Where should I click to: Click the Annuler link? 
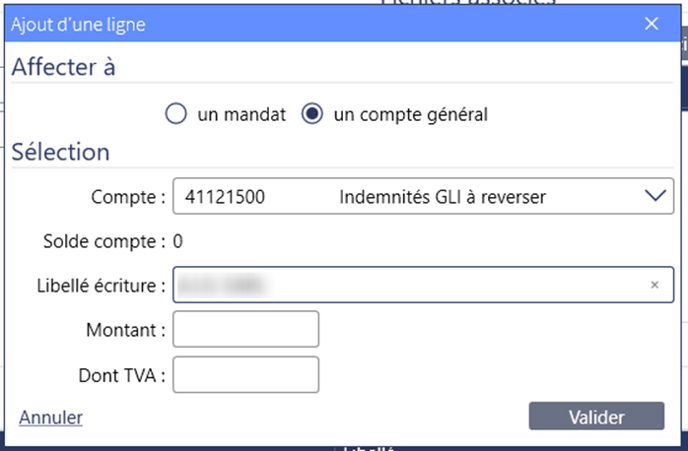point(51,417)
